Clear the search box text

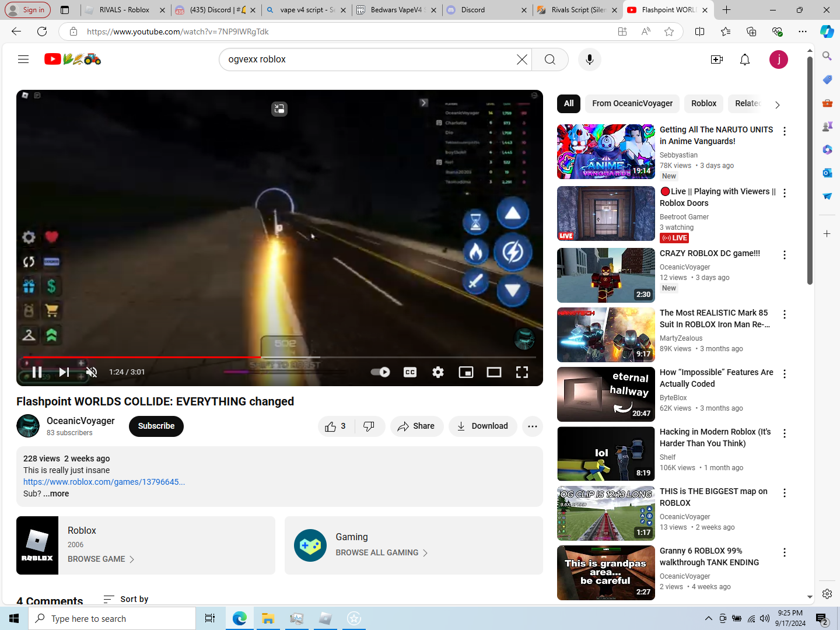click(x=522, y=60)
